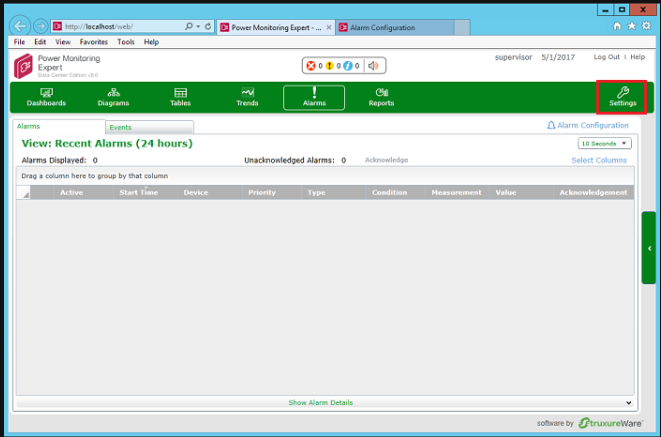
Task: Click the Power Monitoring Expert logo
Action: point(23,66)
